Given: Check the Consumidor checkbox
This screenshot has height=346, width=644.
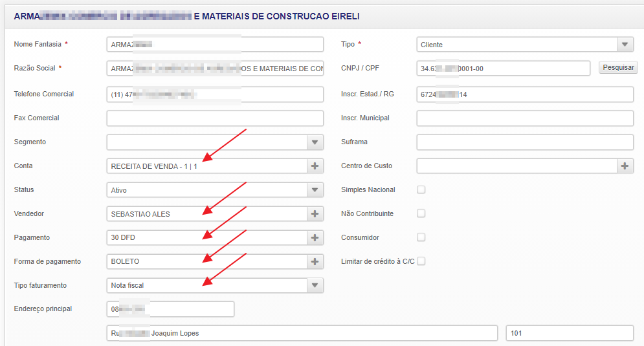Looking at the screenshot, I should pos(421,237).
